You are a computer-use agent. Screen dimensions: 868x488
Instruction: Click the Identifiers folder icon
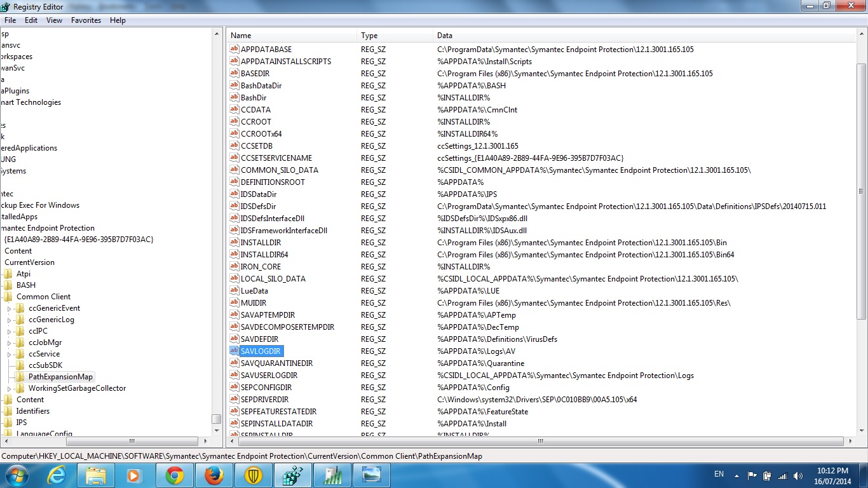pyautogui.click(x=8, y=411)
